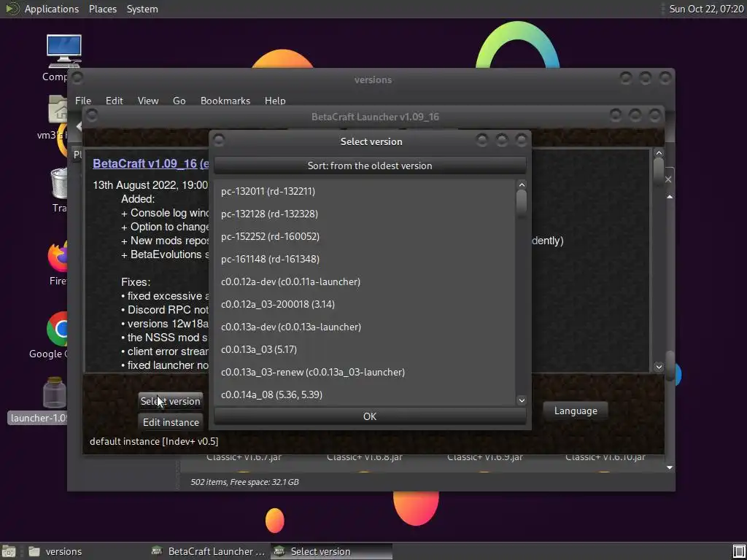Open Help menu in versions window
The width and height of the screenshot is (747, 560).
coord(275,101)
